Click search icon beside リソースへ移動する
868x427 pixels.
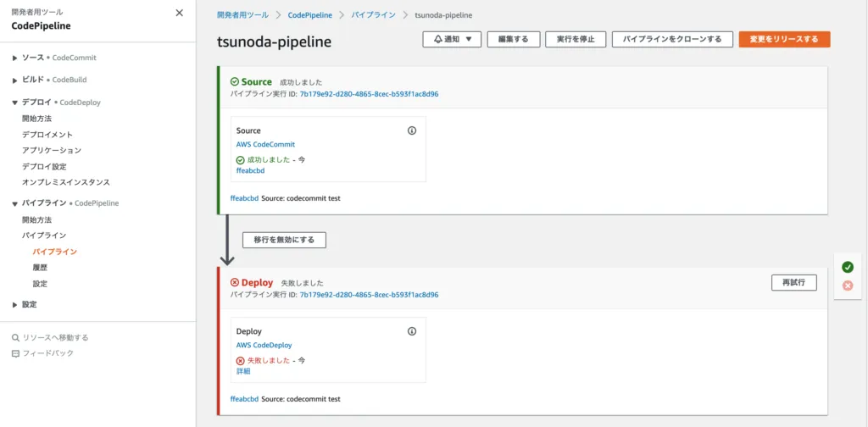pyautogui.click(x=15, y=337)
